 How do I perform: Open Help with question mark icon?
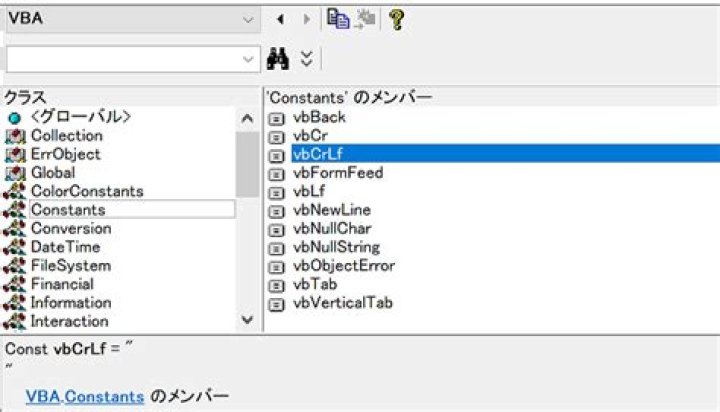[396, 19]
